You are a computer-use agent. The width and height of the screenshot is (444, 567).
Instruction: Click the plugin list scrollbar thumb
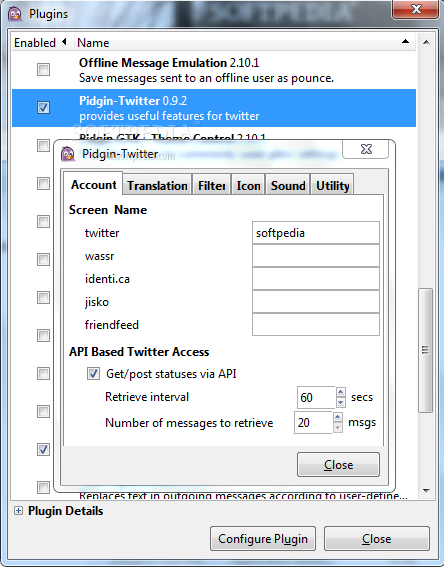(426, 350)
